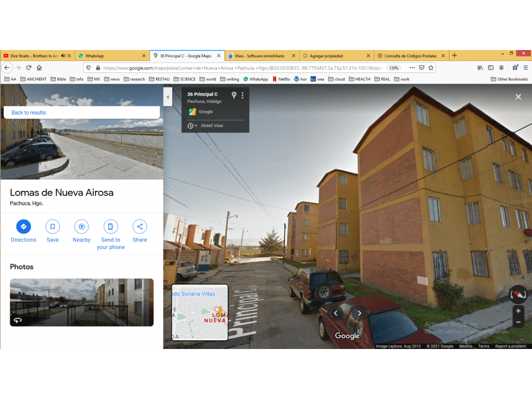This screenshot has width=532, height=399.
Task: Close Street View with the X
Action: pyautogui.click(x=518, y=97)
